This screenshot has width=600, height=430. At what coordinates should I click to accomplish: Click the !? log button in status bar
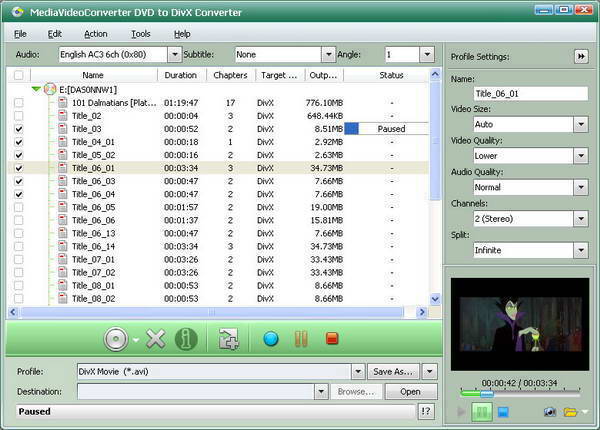(x=426, y=412)
